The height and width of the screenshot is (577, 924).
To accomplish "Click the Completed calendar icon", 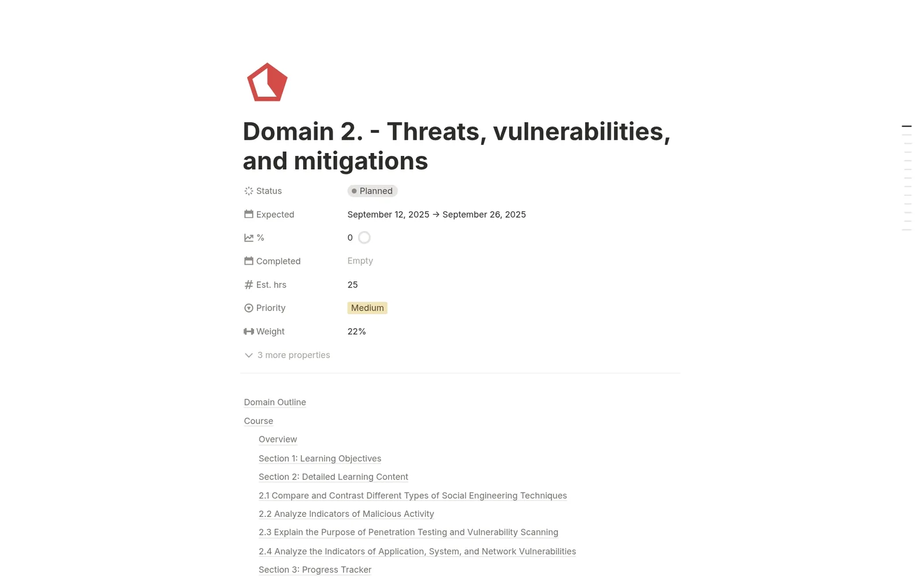I will click(249, 261).
